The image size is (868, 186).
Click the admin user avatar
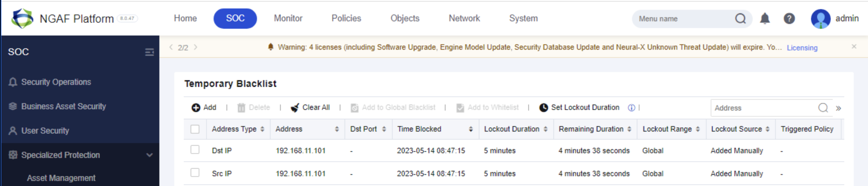[x=821, y=19]
